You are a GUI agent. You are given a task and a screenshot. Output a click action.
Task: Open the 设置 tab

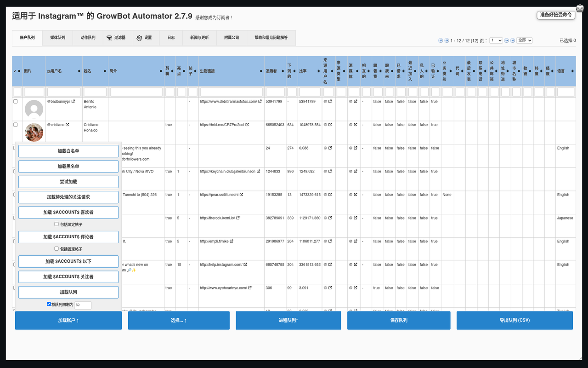point(146,38)
